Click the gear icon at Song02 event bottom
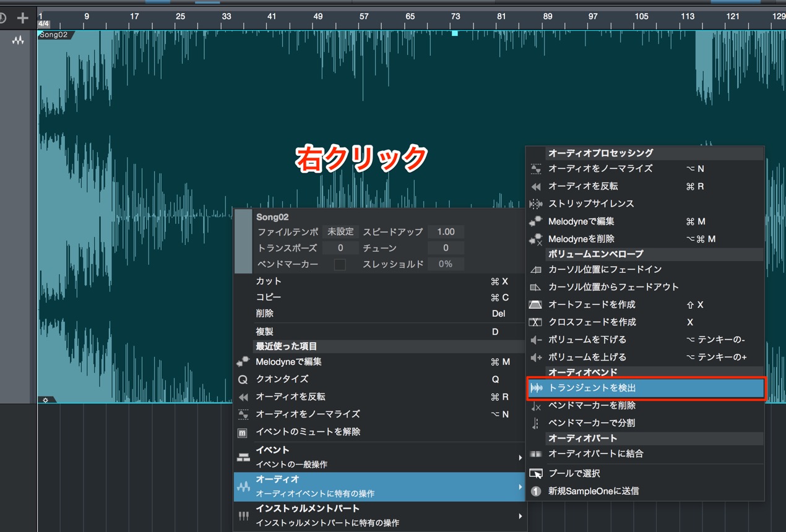 point(45,400)
